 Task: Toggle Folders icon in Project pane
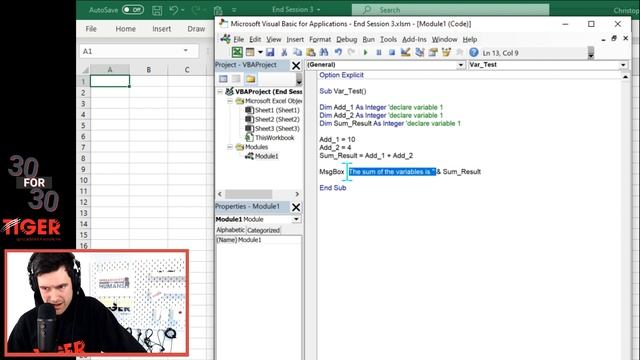(250, 79)
